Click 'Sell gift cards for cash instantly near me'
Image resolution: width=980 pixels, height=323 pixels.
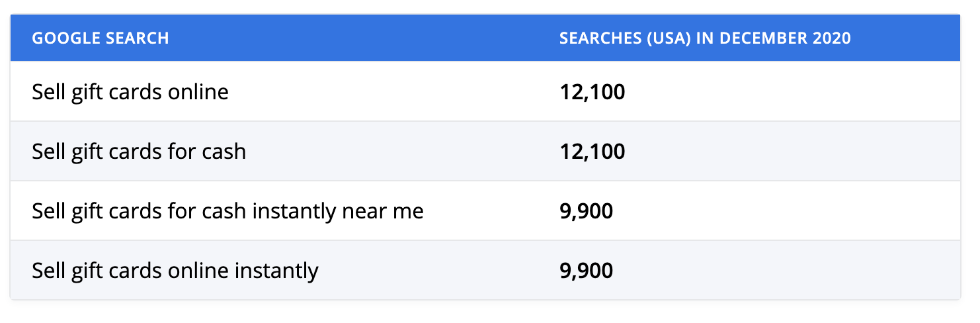pos(227,211)
